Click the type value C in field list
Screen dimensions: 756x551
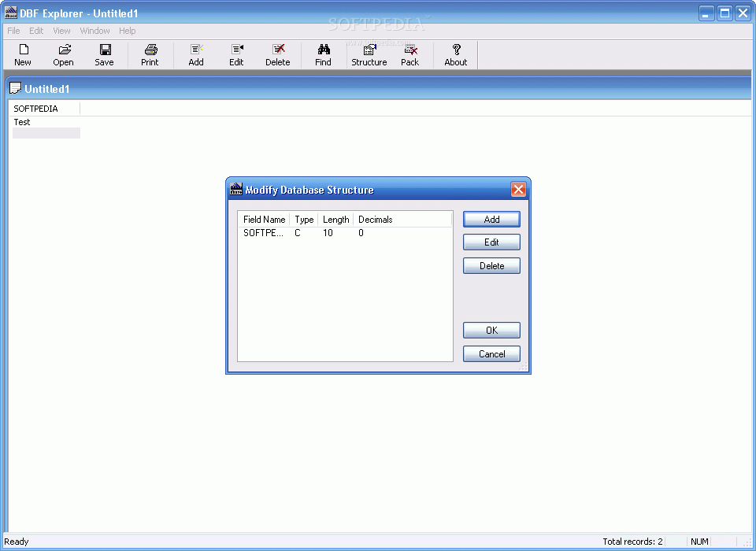pyautogui.click(x=298, y=233)
